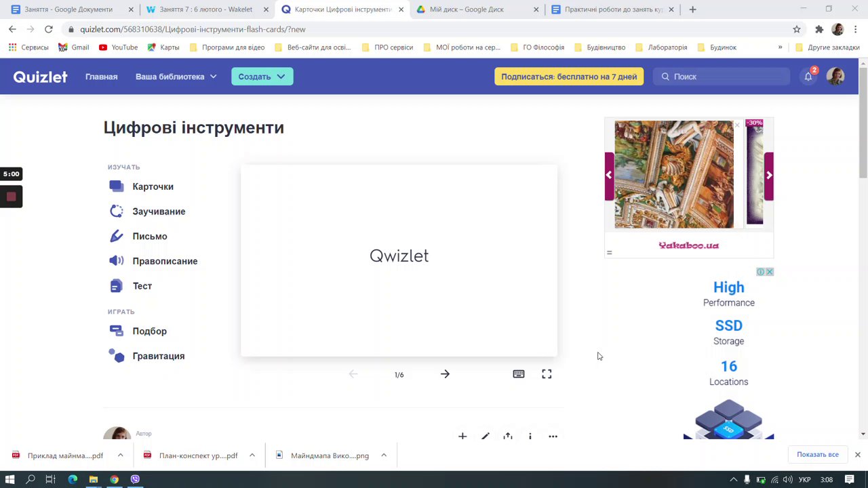Open more options ellipsis menu
Image resolution: width=868 pixels, height=488 pixels.
pos(553,436)
